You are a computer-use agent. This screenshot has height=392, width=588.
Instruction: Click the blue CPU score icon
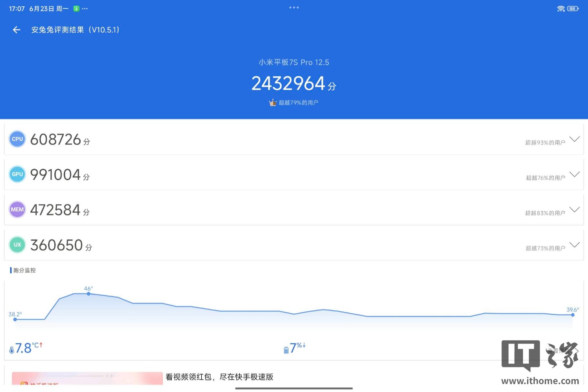click(17, 139)
